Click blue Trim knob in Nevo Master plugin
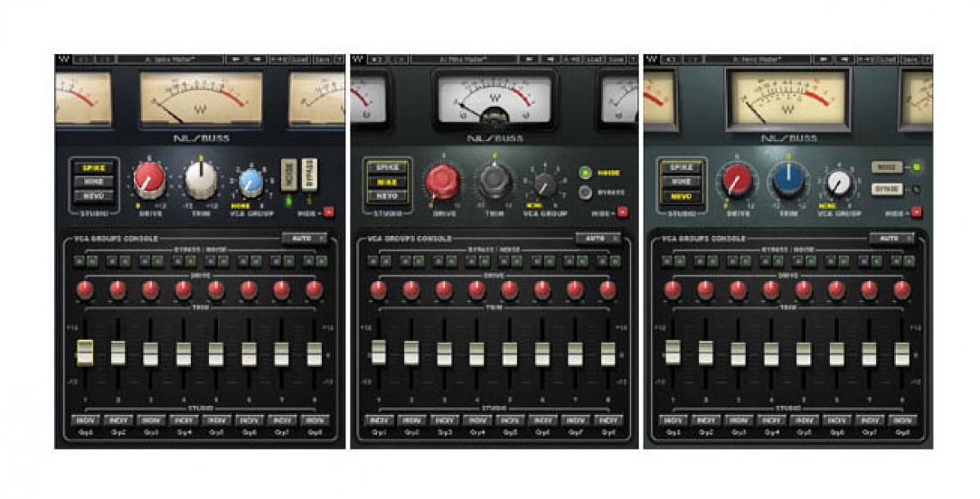 (787, 180)
